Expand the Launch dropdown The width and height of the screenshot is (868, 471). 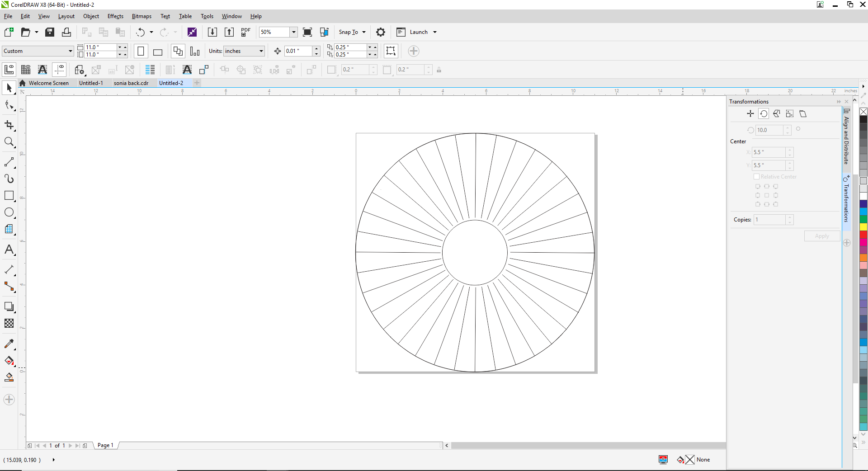[435, 32]
